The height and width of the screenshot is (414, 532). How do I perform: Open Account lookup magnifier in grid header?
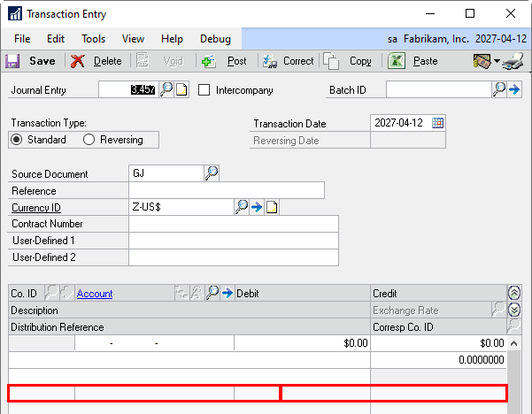point(212,292)
